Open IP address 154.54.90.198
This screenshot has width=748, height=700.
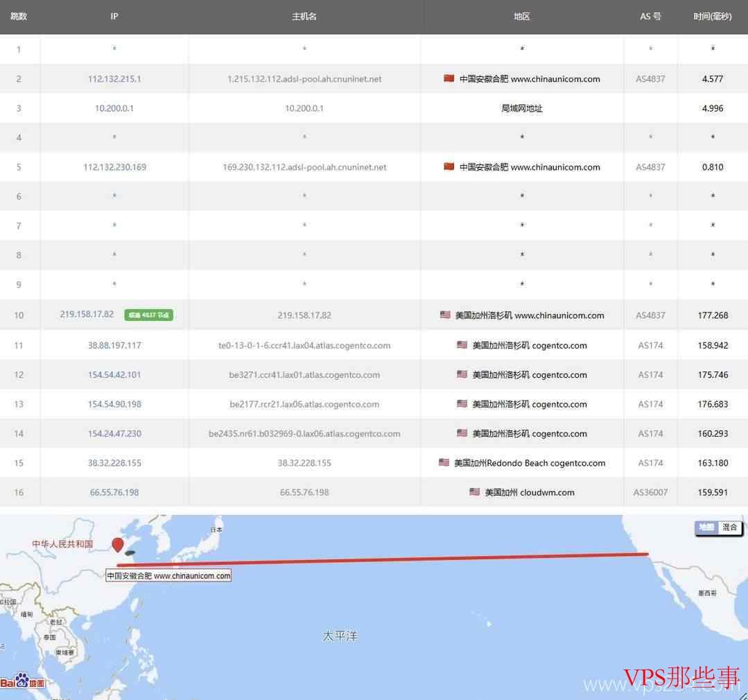tap(114, 404)
